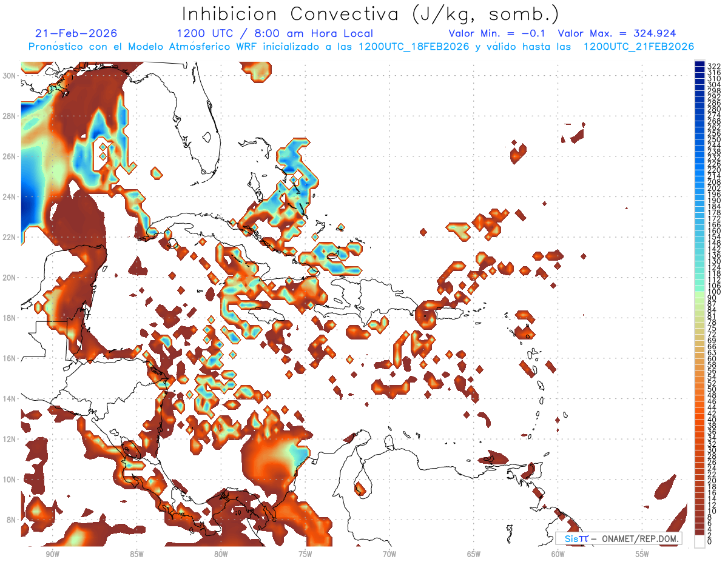
Task: Click the 22N latitude label
Action: (x=8, y=237)
